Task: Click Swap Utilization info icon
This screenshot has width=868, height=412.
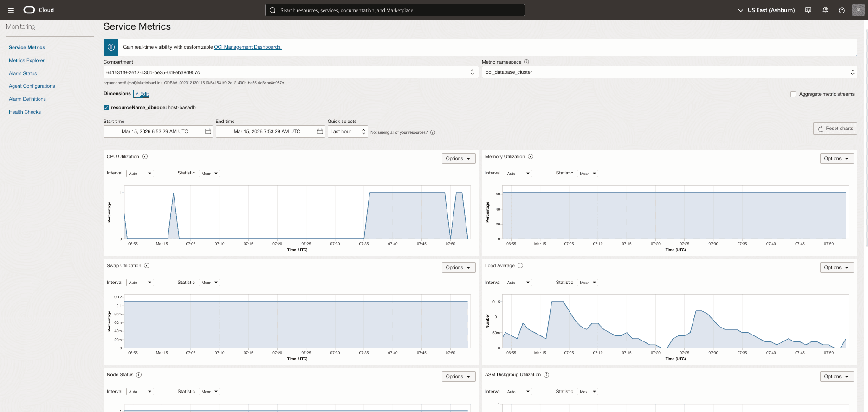Action: (147, 265)
